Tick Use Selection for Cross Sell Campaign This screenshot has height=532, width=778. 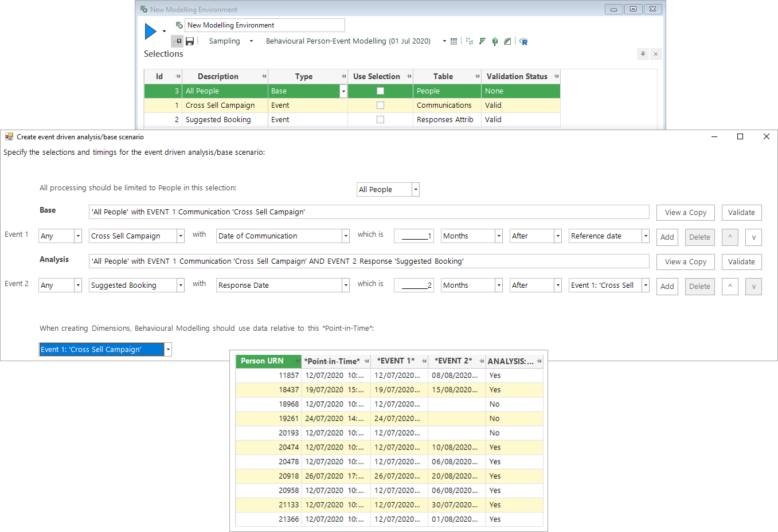tap(380, 105)
